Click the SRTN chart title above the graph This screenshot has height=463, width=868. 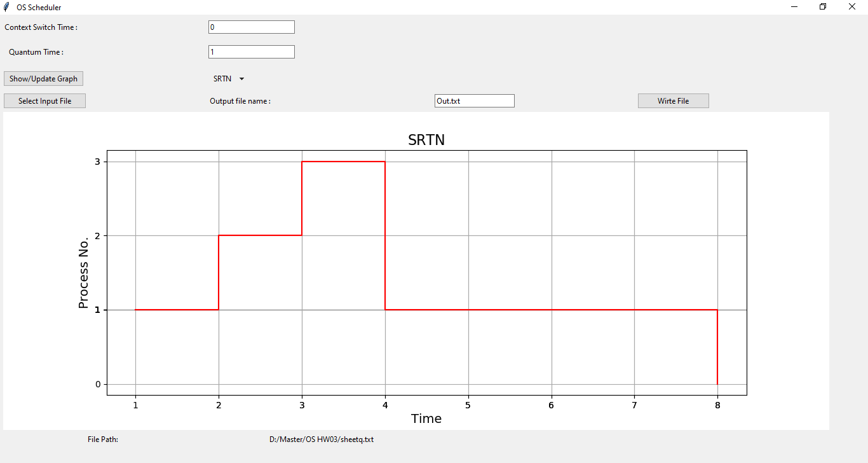[426, 141]
